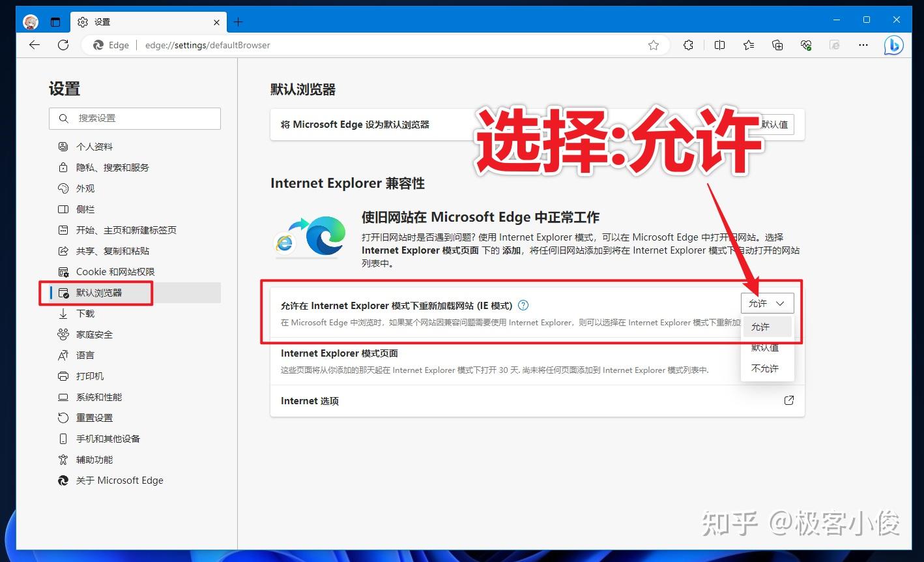This screenshot has height=562, width=924.
Task: Open 关于 Microsoft Edge section
Action: (119, 481)
